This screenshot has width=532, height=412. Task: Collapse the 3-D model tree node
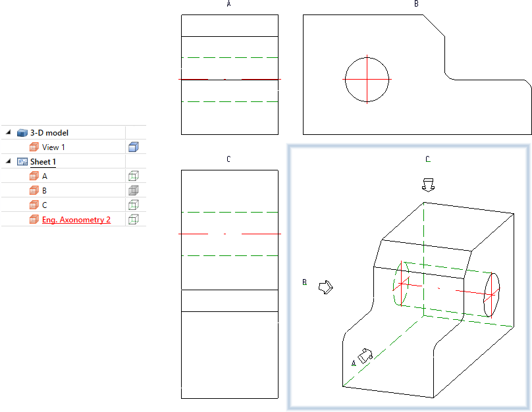pos(8,132)
